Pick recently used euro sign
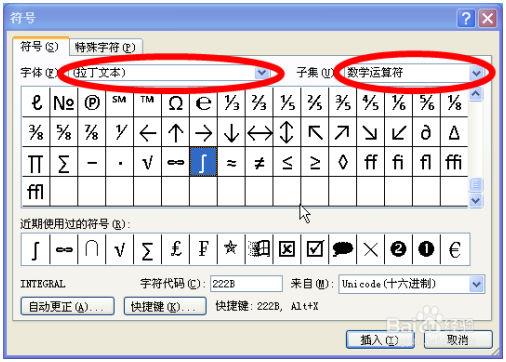Viewport: 506px width, 362px height. click(455, 249)
